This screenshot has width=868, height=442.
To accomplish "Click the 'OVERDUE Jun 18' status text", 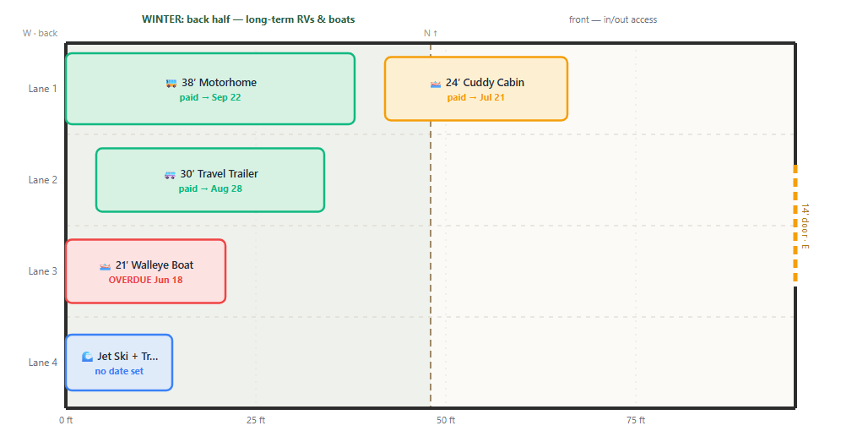I will [145, 281].
